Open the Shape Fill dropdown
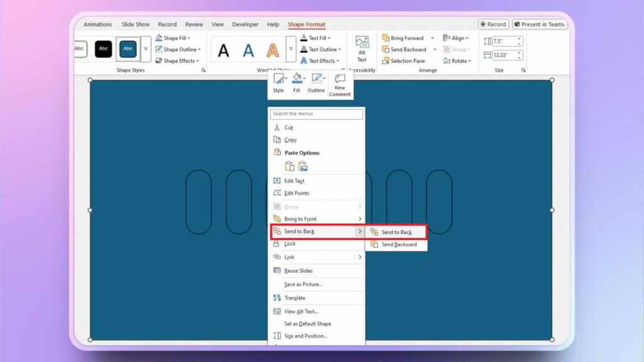644x362 pixels. point(189,38)
